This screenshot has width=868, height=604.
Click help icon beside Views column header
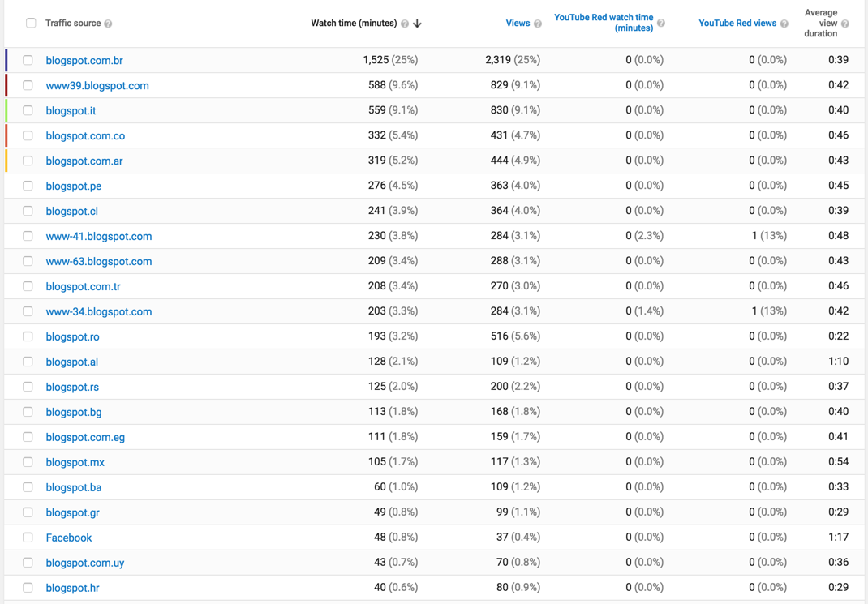coord(538,24)
